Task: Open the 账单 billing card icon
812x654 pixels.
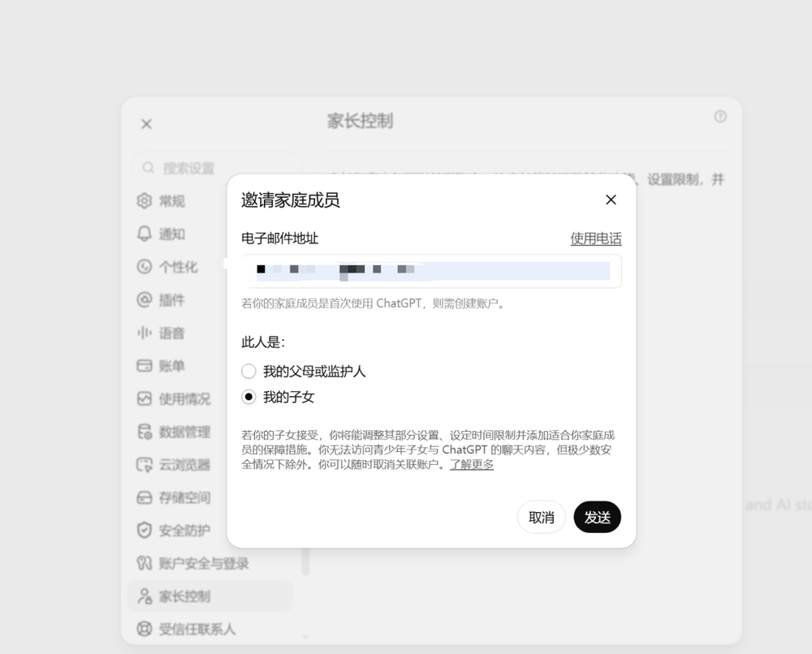Action: [145, 366]
